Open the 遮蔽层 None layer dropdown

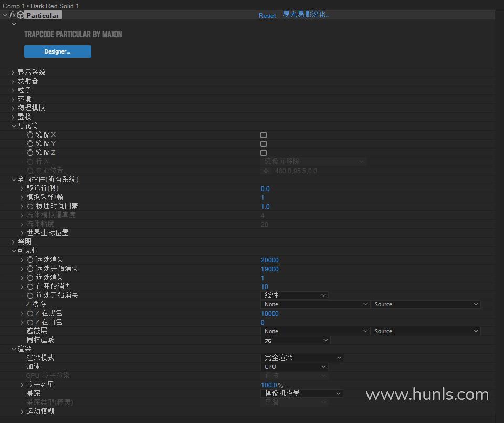(x=315, y=331)
